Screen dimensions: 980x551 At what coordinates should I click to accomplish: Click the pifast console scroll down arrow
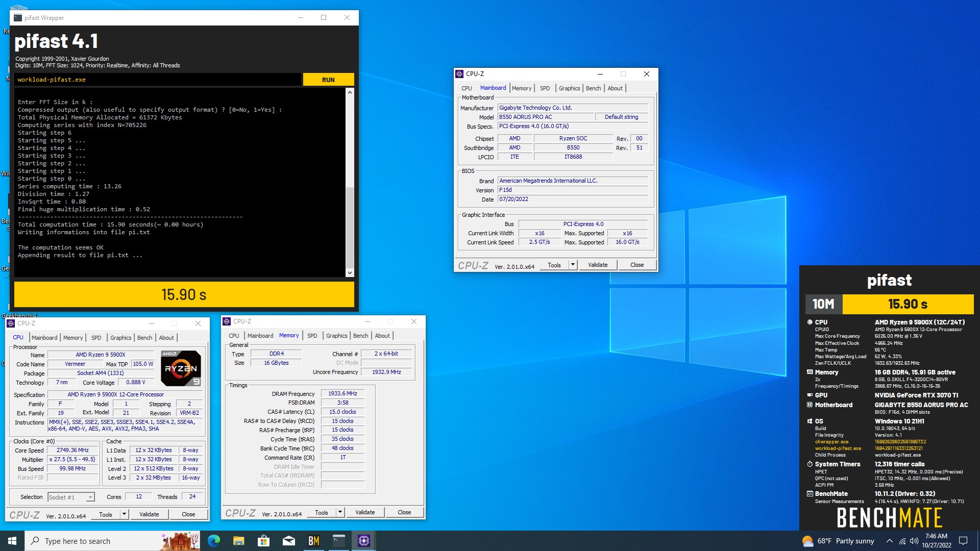tap(350, 273)
